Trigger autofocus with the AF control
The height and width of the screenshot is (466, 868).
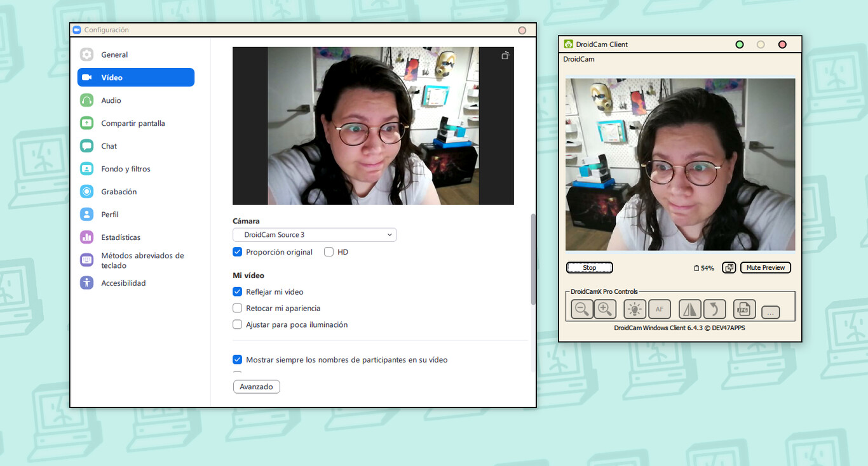[x=659, y=309]
